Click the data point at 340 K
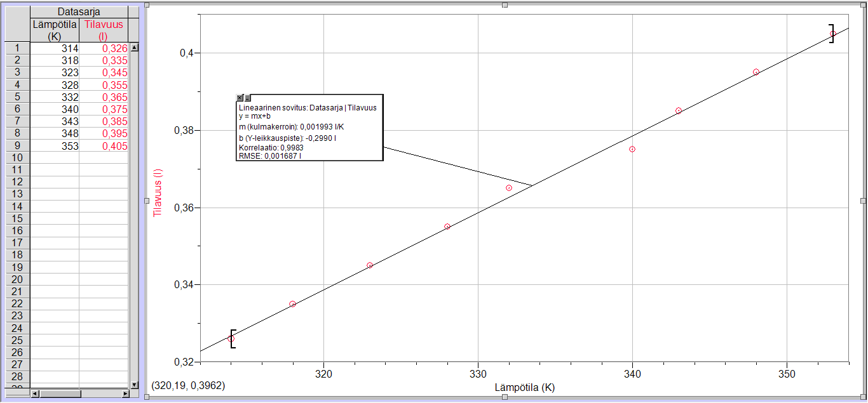This screenshot has height=403, width=868. coord(632,149)
